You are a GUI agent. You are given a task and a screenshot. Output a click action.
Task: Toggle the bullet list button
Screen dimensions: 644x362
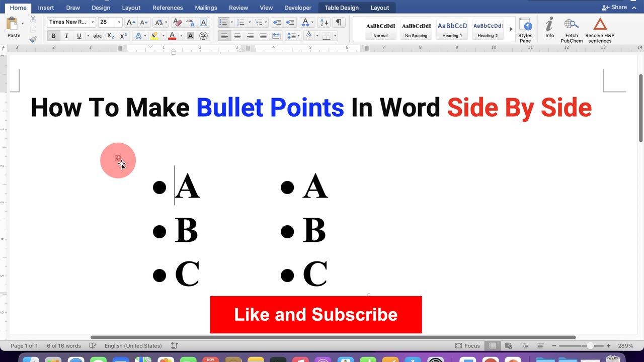pyautogui.click(x=223, y=22)
